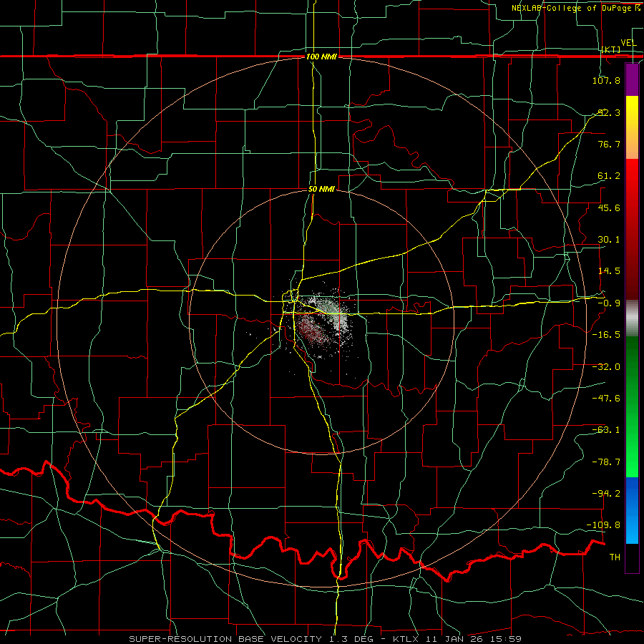Screen dimensions: 644x644
Task: Select the -47.6 velocity scale value
Action: point(606,398)
